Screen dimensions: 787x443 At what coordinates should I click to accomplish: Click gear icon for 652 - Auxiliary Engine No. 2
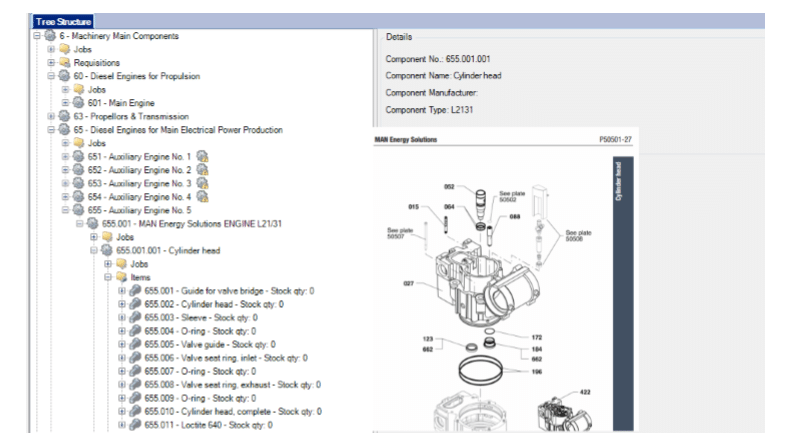point(78,170)
